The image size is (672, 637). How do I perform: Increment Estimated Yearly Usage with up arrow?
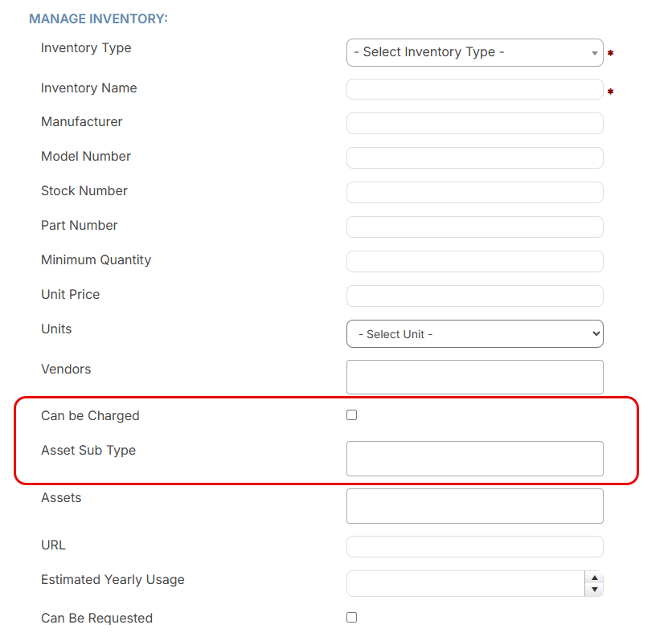[x=594, y=578]
